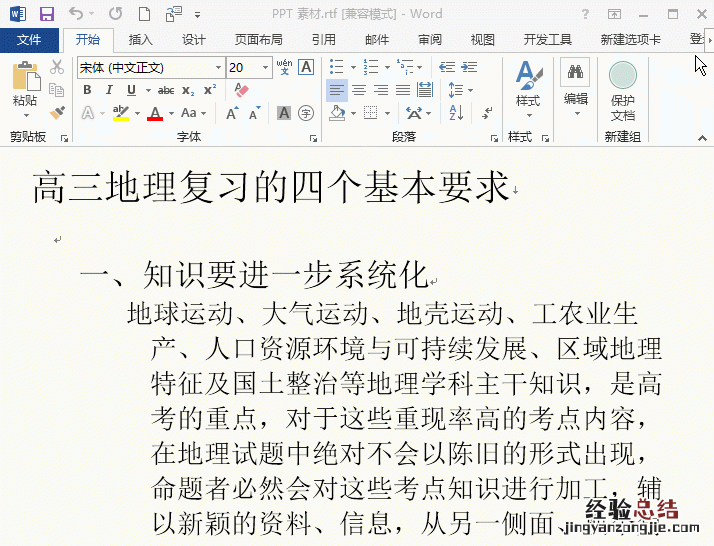
Task: Click the Save icon in quick access toolbar
Action: [x=46, y=14]
